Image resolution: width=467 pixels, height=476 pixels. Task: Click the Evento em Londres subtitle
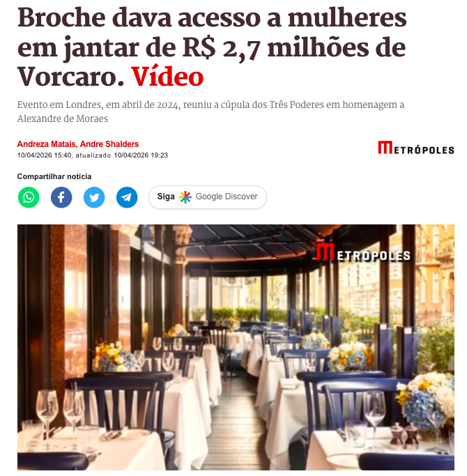click(x=210, y=112)
